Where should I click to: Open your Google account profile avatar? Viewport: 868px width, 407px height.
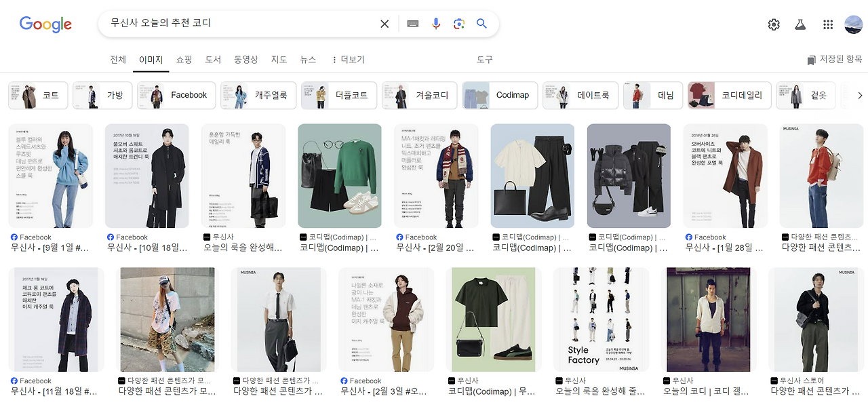[x=852, y=23]
